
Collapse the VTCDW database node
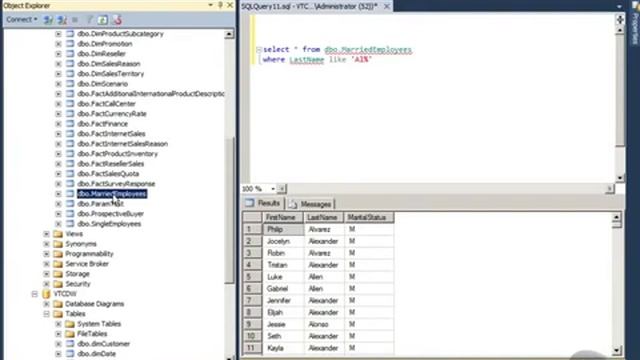click(35, 294)
